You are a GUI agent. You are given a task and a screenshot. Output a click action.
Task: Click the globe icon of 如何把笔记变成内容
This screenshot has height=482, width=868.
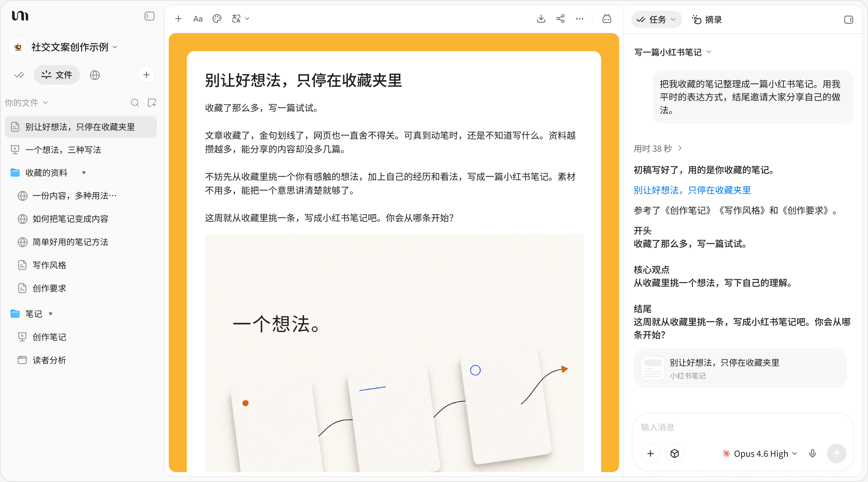22,219
